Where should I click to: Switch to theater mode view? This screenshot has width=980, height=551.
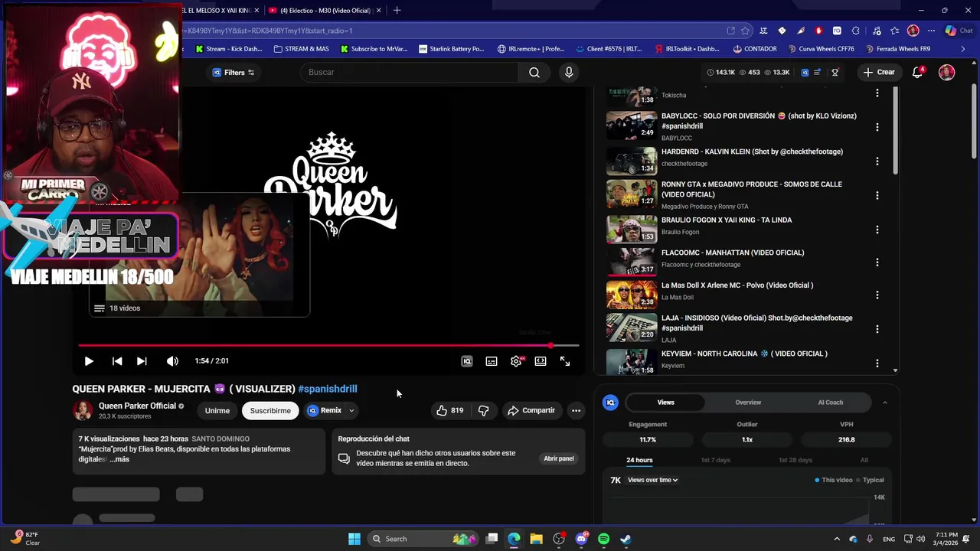[x=541, y=361]
